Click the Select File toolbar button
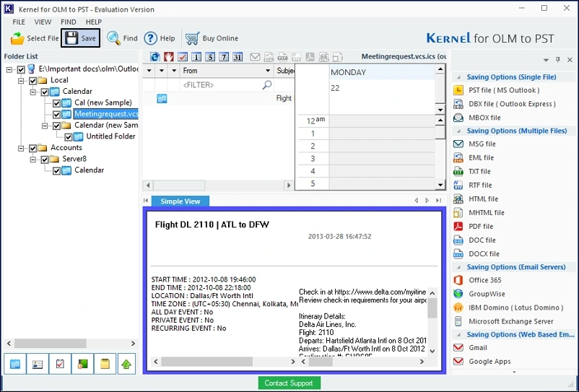The height and width of the screenshot is (392, 579). coord(35,38)
